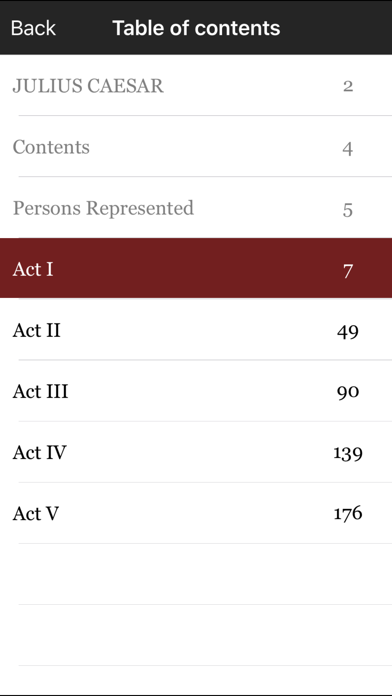Select page number 4 beside Contents
Image resolution: width=392 pixels, height=696 pixels.
click(x=348, y=148)
